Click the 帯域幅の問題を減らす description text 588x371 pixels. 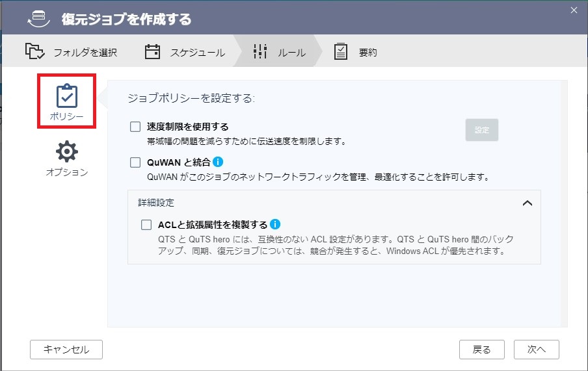247,141
